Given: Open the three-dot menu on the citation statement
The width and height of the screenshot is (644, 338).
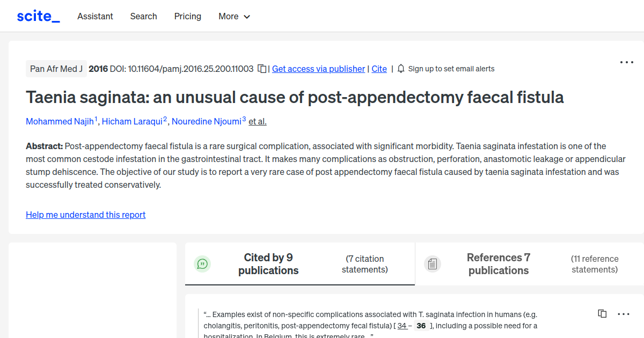Looking at the screenshot, I should 624,313.
